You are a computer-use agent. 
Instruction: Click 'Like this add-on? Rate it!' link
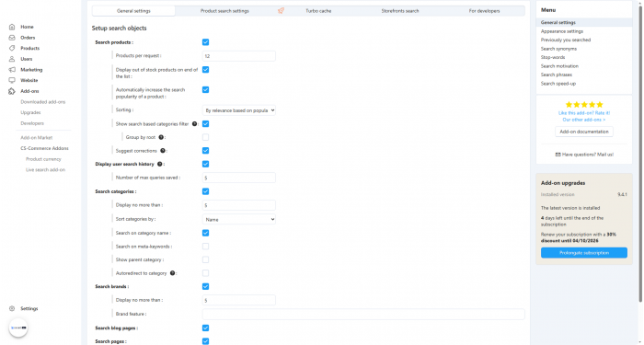[x=584, y=113]
